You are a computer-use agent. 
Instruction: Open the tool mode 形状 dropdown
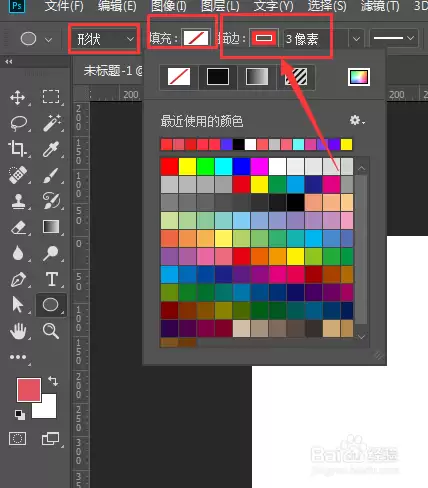(x=105, y=39)
